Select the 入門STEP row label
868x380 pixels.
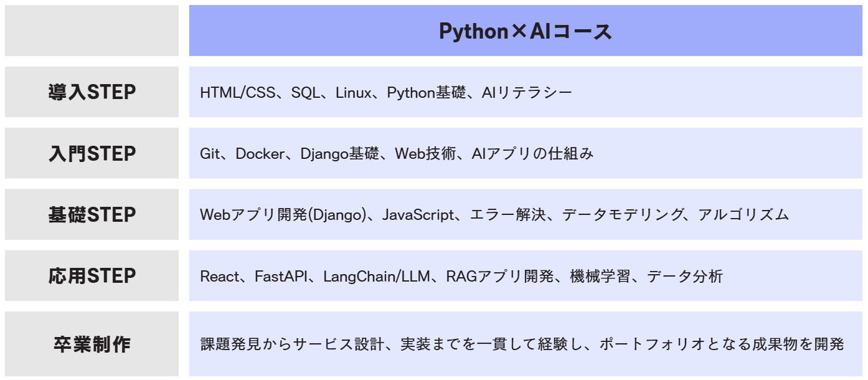click(x=92, y=153)
